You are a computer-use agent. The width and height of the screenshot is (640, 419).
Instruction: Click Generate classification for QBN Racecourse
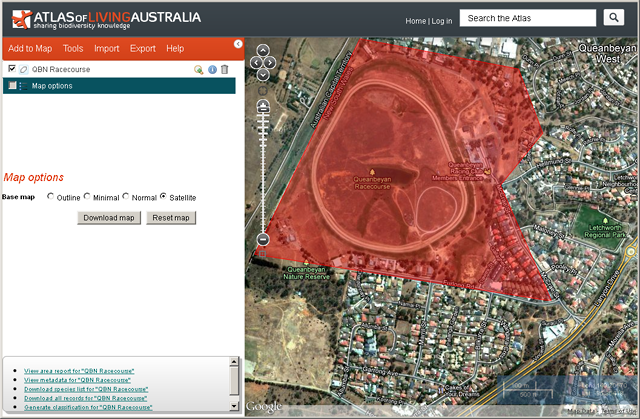88,407
